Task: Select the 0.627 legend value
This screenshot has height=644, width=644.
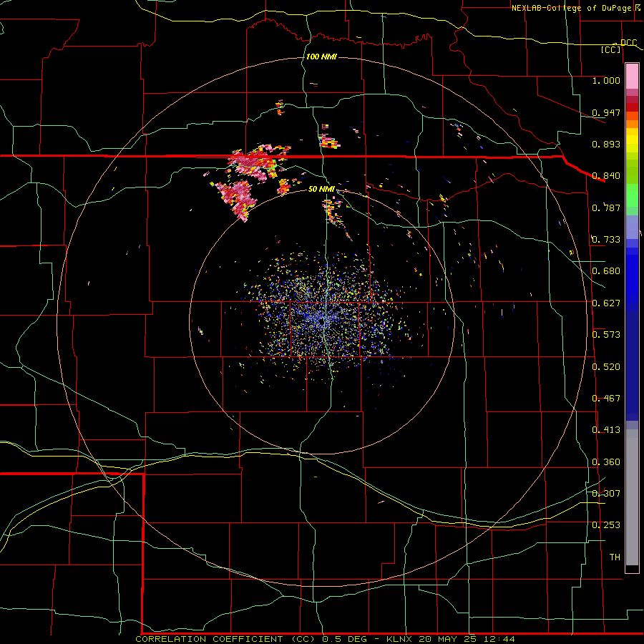Action: coord(606,303)
